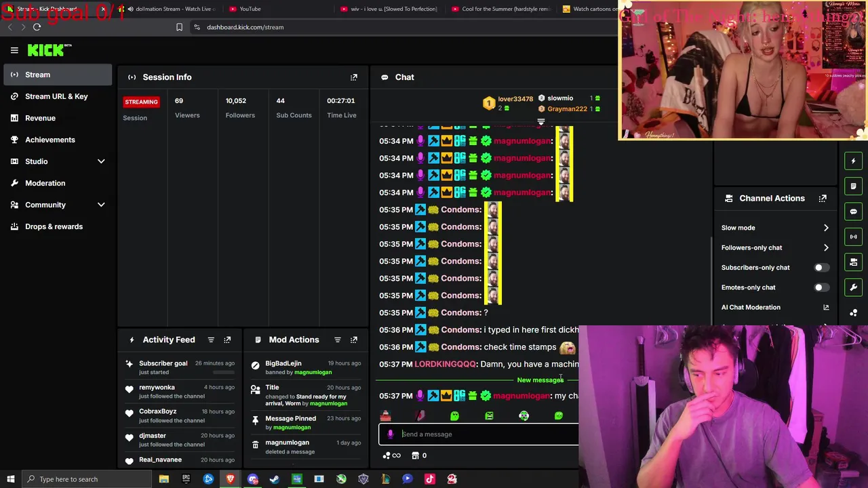The height and width of the screenshot is (488, 868).
Task: Pop out the Activity Feed panel
Action: tap(227, 340)
